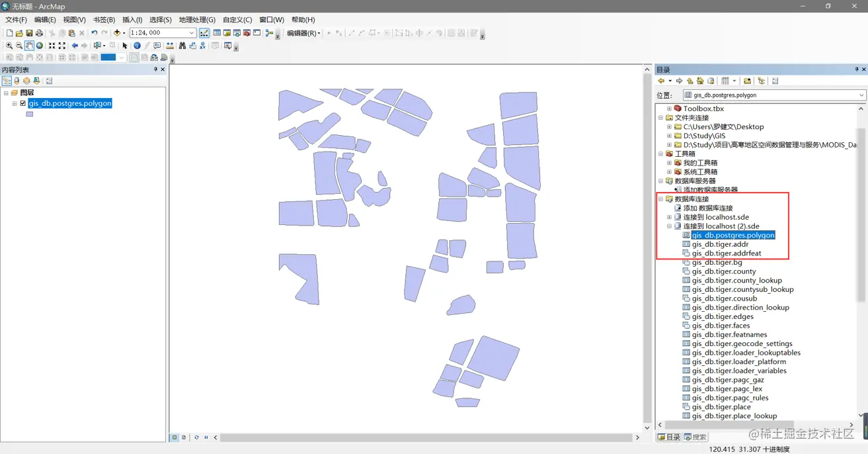Open the 文件(F) menu
This screenshot has height=454, width=868.
[x=16, y=20]
